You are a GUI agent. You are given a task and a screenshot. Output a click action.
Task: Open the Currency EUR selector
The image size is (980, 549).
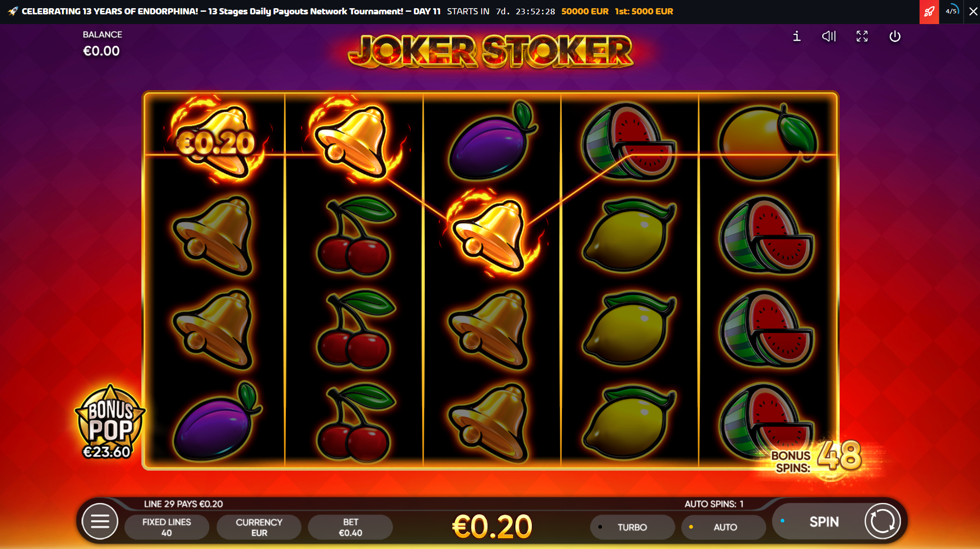coord(259,527)
